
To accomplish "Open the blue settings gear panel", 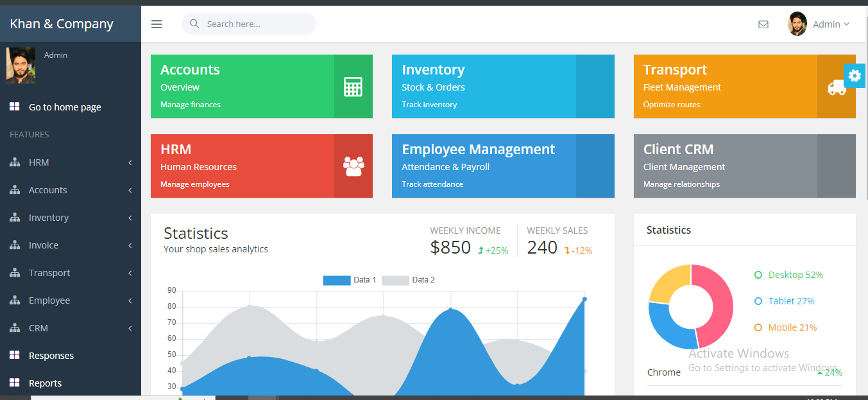I will point(855,76).
